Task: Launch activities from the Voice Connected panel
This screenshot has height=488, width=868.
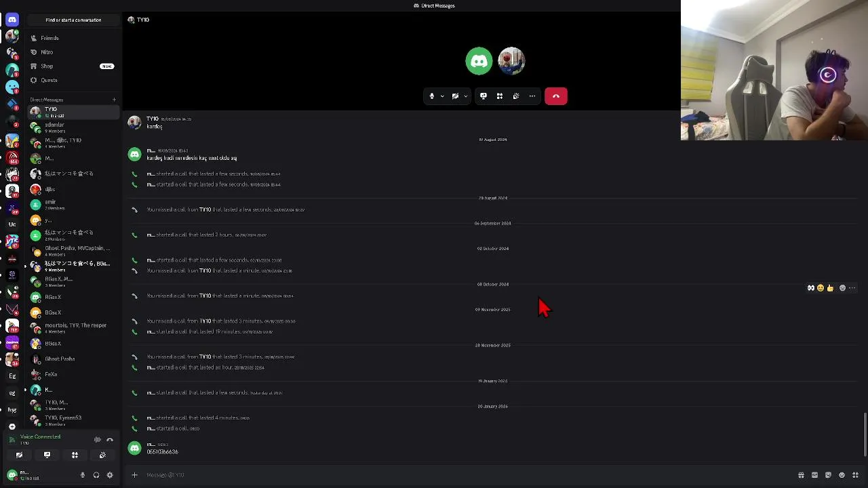Action: 75,455
